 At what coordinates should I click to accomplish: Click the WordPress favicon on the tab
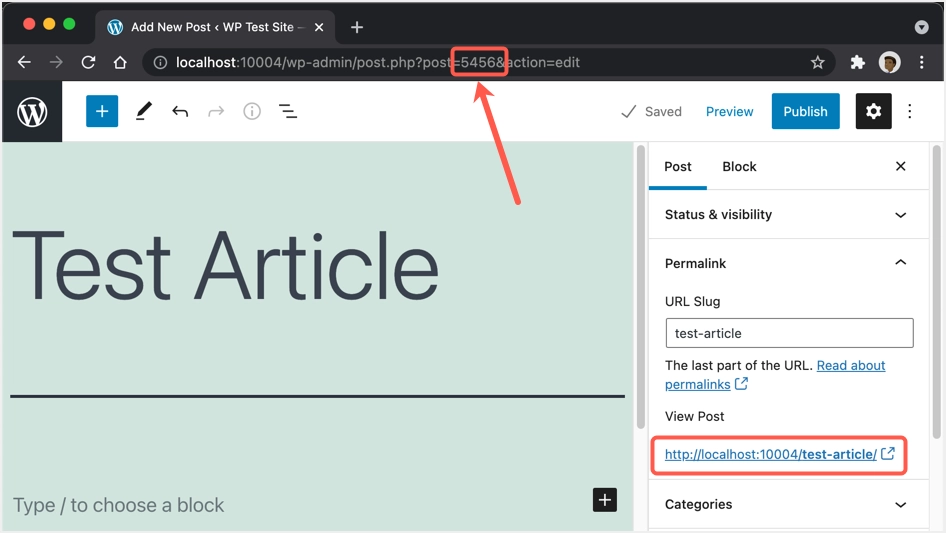pos(115,27)
